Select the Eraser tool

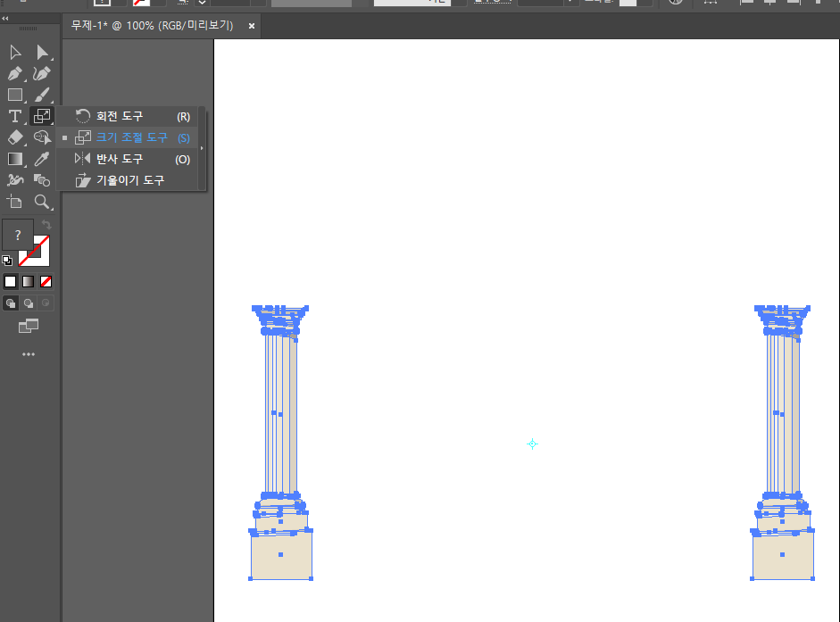[15, 137]
